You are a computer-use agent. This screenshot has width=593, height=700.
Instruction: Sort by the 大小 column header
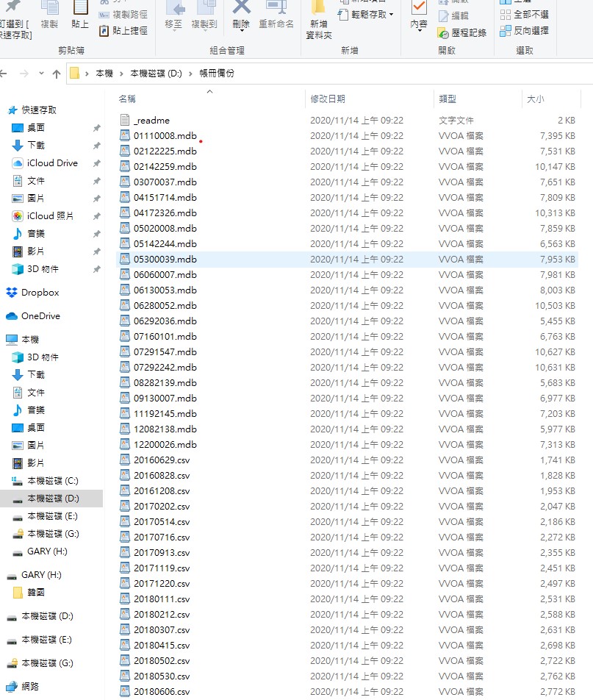point(536,99)
